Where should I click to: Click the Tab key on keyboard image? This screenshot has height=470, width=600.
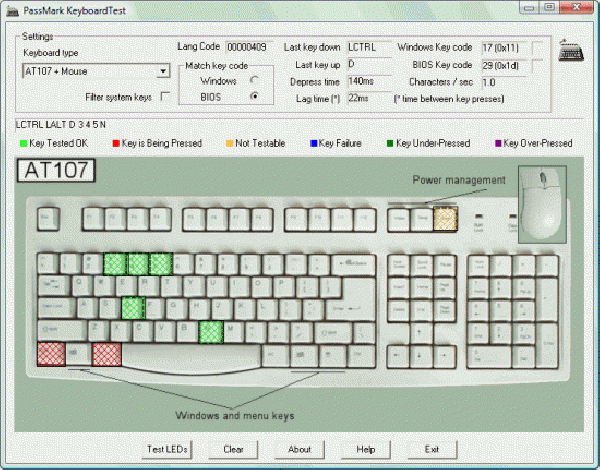click(54, 286)
